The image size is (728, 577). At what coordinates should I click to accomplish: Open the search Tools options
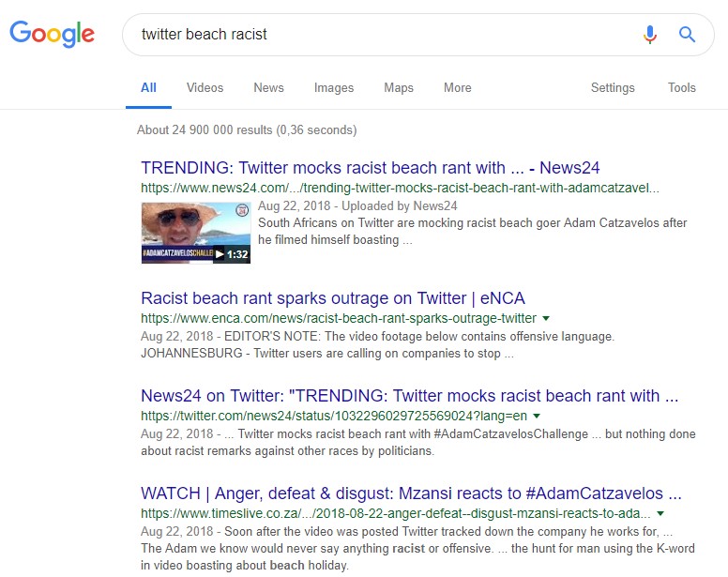pos(682,88)
